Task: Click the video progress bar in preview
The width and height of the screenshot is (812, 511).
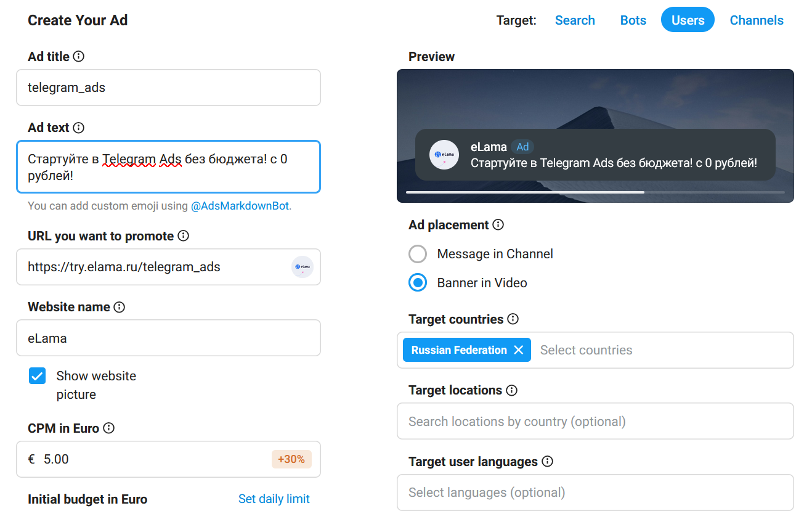Action: point(595,192)
